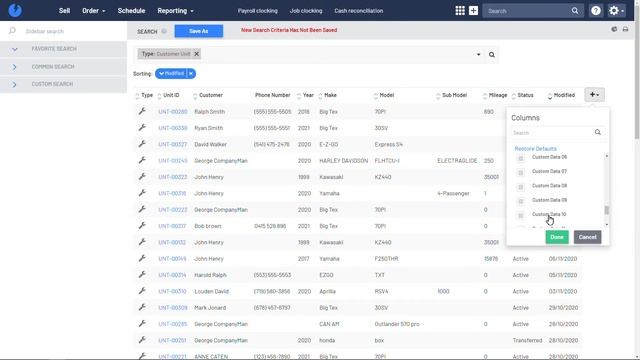
Task: Open the Reporting menu
Action: [176, 11]
